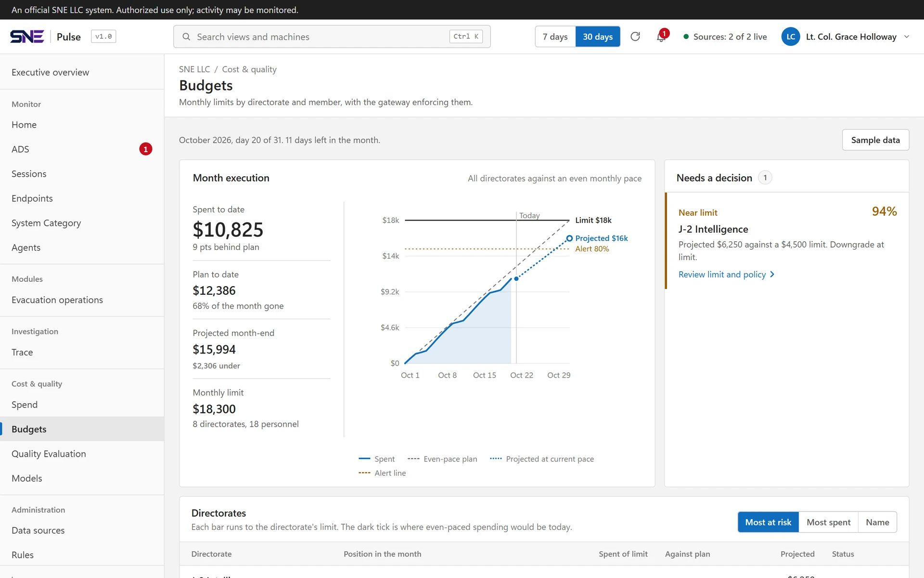Open System Category view

82,223
